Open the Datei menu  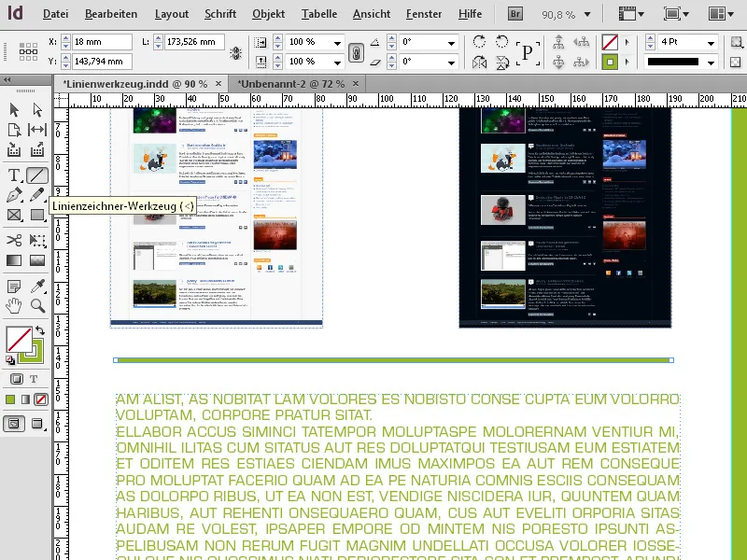[x=55, y=14]
